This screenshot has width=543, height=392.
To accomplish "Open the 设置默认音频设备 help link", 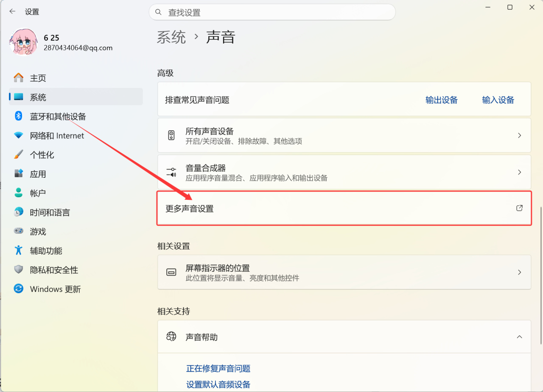I will pyautogui.click(x=218, y=385).
